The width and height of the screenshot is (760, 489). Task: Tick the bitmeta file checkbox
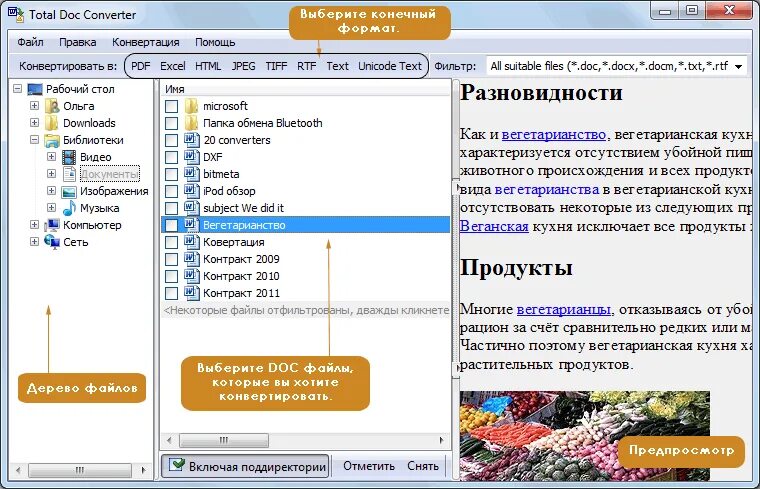[172, 174]
